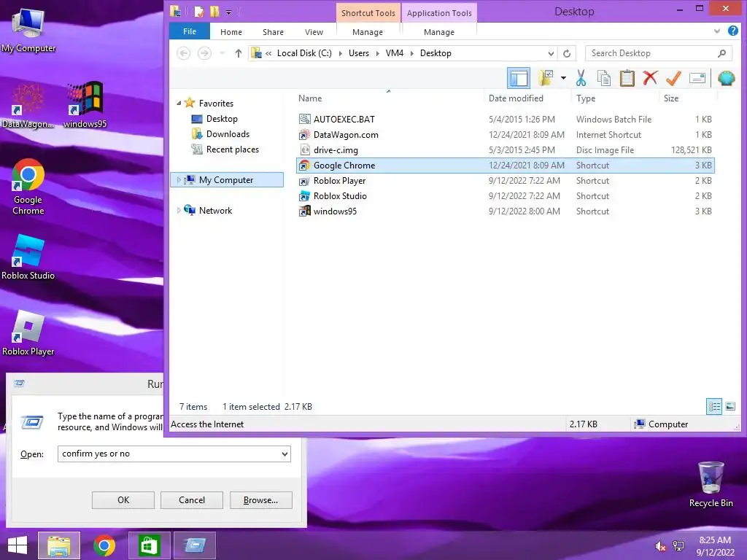This screenshot has width=747, height=560.
Task: Click the Refresh button beside address bar
Action: coord(567,53)
